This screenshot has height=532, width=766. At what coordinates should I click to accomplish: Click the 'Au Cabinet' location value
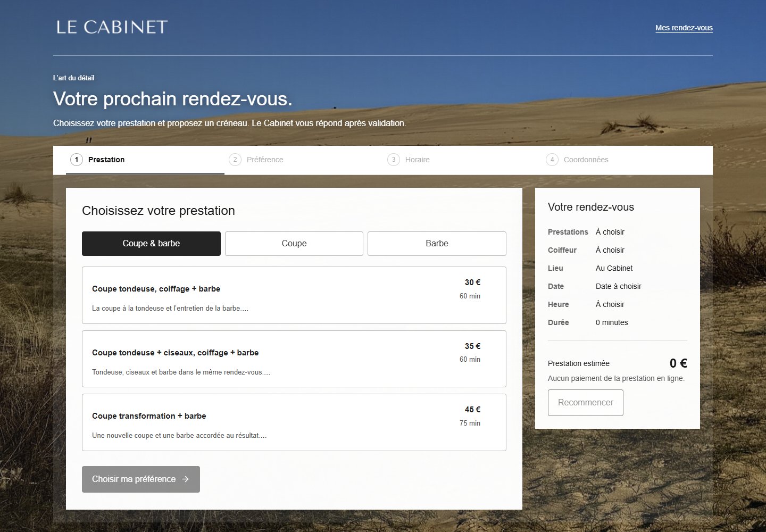point(614,269)
